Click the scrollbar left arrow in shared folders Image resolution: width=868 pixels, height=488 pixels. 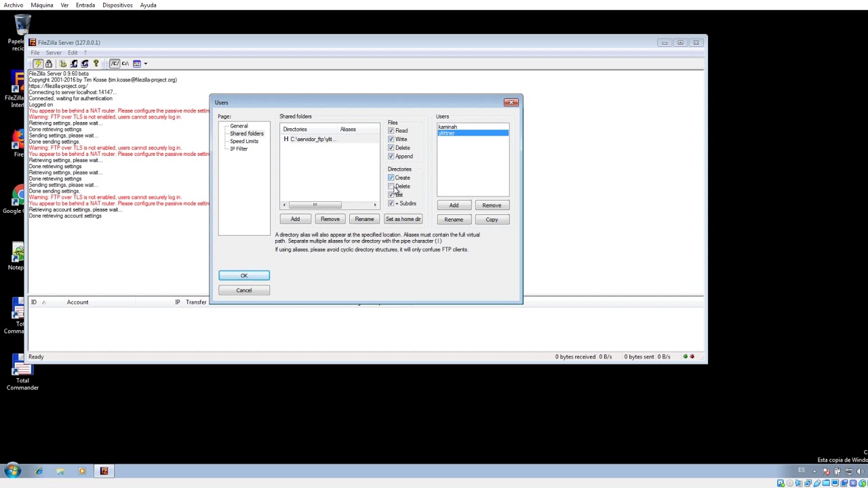coord(284,205)
